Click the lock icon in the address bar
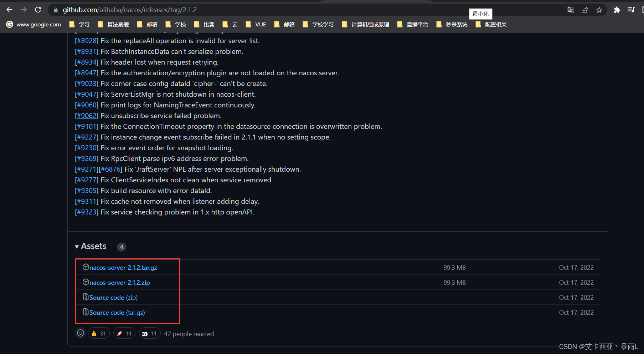The height and width of the screenshot is (354, 644). (x=55, y=10)
